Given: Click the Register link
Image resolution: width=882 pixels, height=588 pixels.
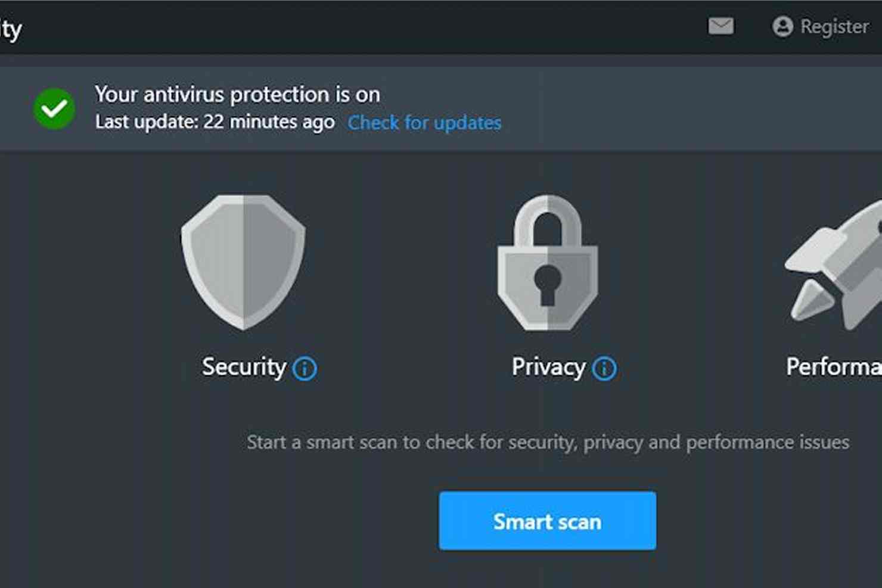Looking at the screenshot, I should (834, 27).
